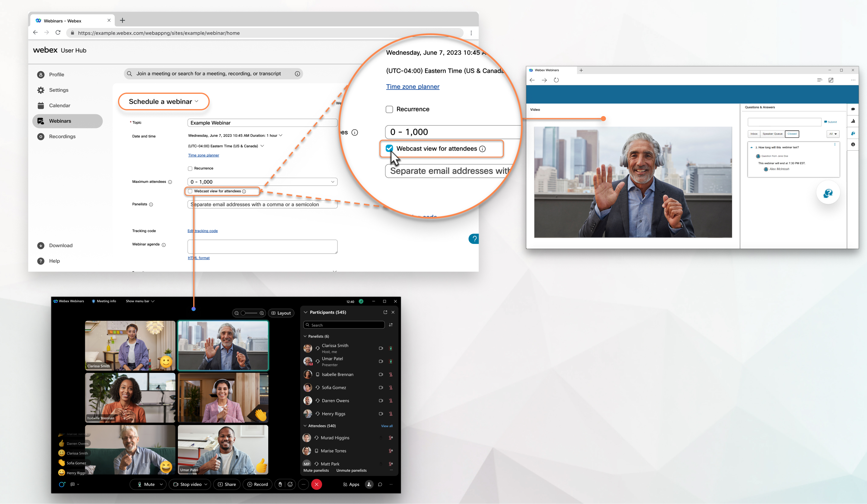The width and height of the screenshot is (867, 504).
Task: Click the Panelists email input field
Action: point(262,204)
